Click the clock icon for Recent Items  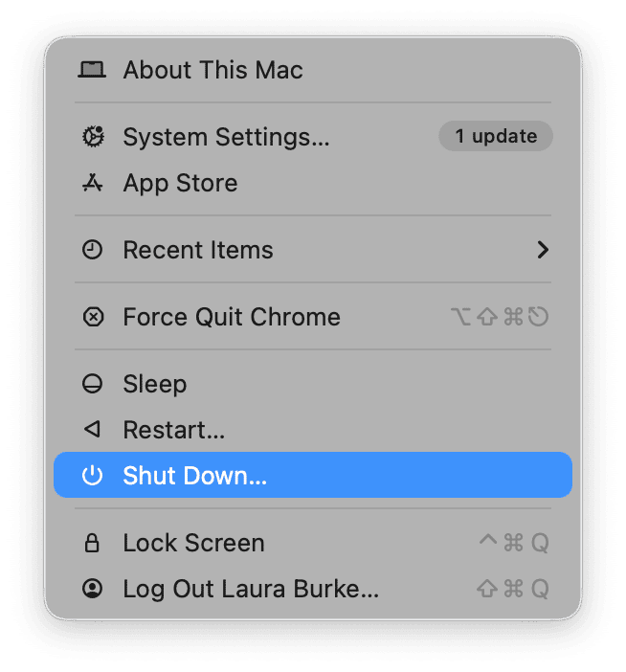pos(92,251)
